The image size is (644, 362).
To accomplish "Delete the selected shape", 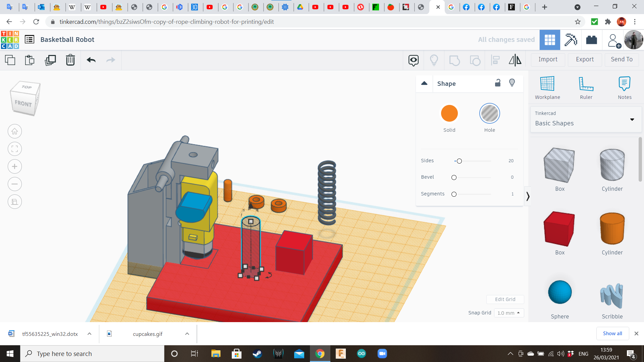I will (70, 60).
